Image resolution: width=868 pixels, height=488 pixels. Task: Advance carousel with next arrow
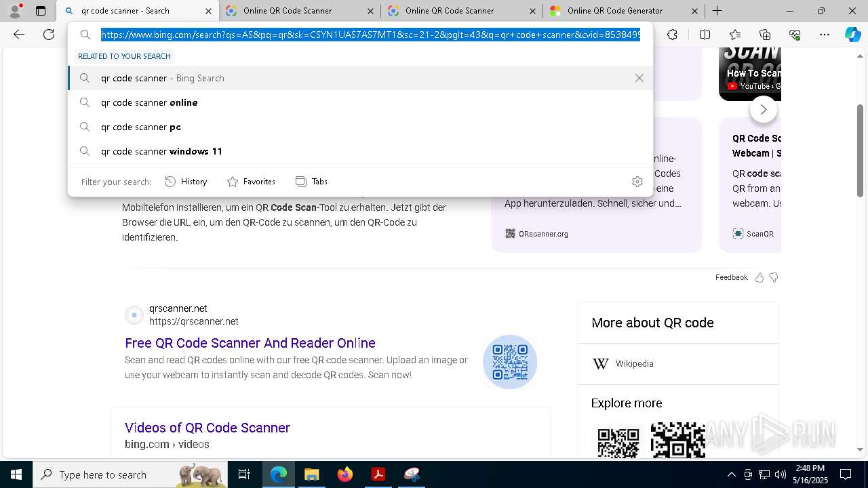click(764, 109)
